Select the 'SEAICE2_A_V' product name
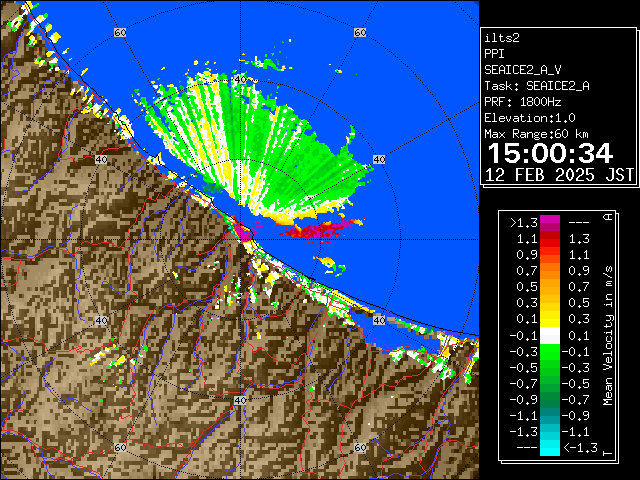This screenshot has width=640, height=480. 523,70
